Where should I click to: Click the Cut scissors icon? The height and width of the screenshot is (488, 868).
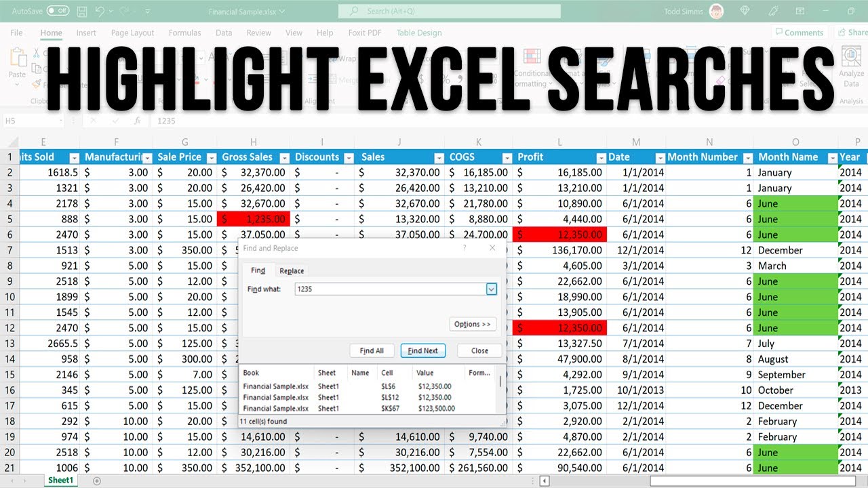[x=35, y=53]
